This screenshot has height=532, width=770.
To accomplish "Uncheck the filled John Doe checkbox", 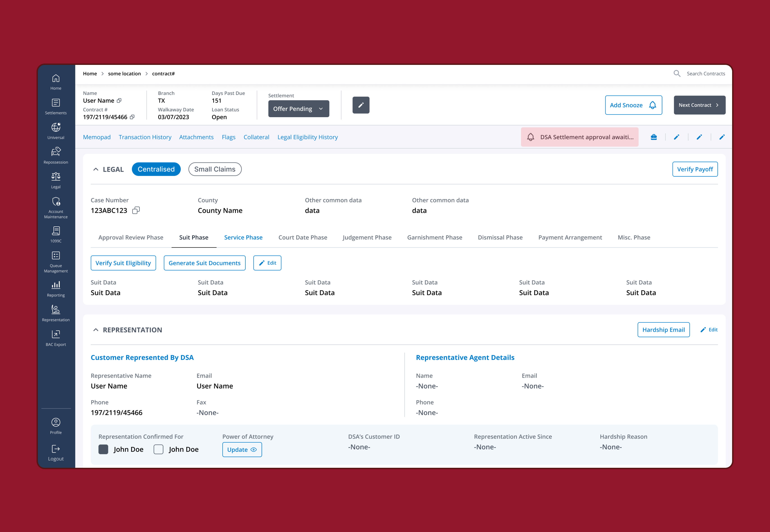I will (x=104, y=449).
